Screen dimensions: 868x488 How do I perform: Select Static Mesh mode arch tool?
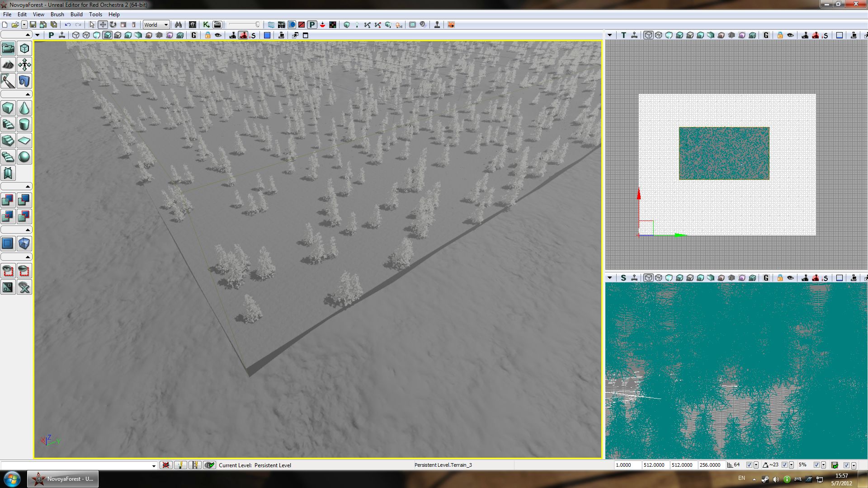[x=24, y=81]
